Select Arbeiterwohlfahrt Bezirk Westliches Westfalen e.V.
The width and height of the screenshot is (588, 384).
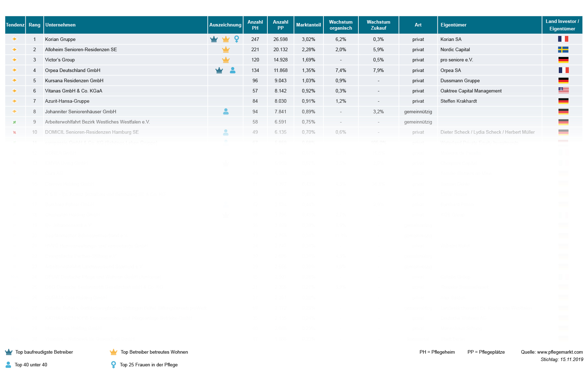point(97,122)
